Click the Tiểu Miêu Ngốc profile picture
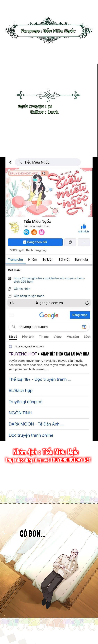The image size is (98, 644). pos(14,227)
